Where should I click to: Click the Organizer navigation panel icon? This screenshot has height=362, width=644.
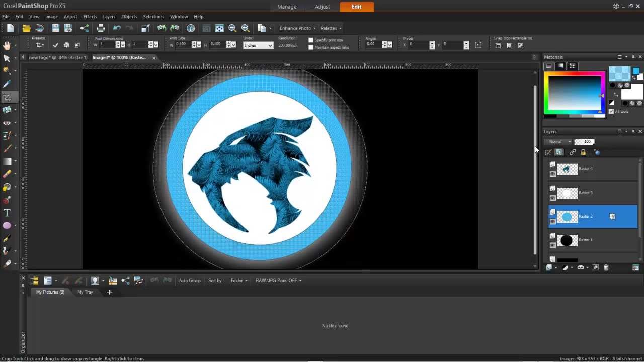(x=34, y=281)
